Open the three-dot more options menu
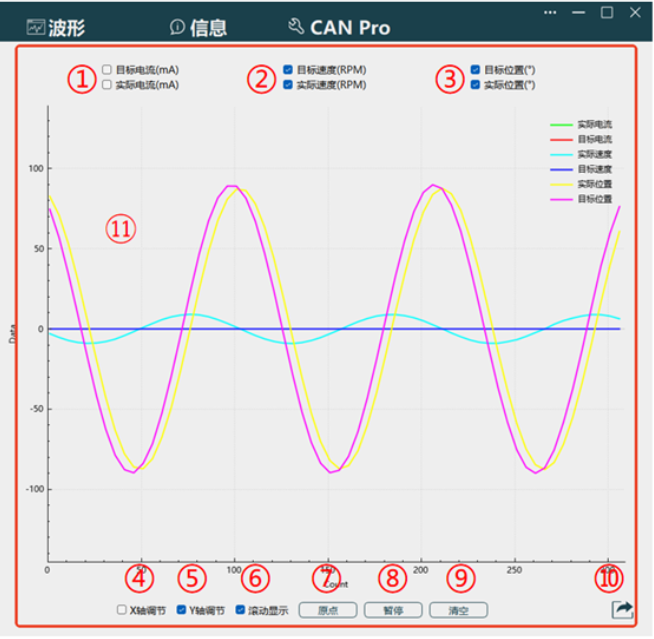Screen dimensions: 654x639 pos(550,13)
